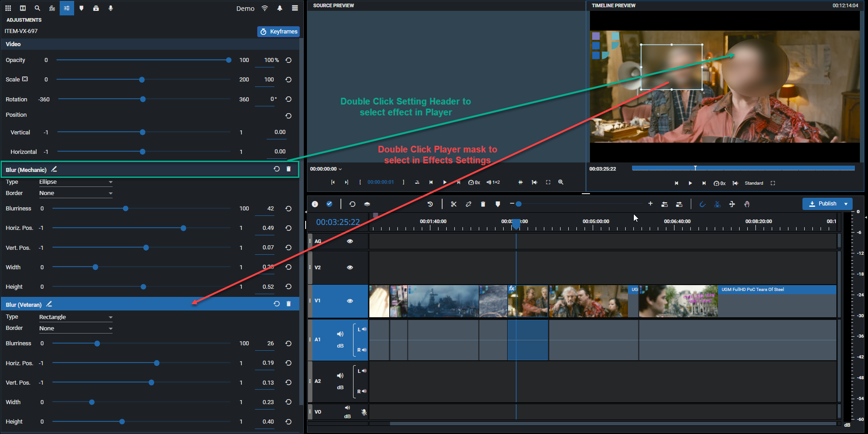Open notifications bell icon
Image resolution: width=868 pixels, height=434 pixels.
click(x=280, y=8)
